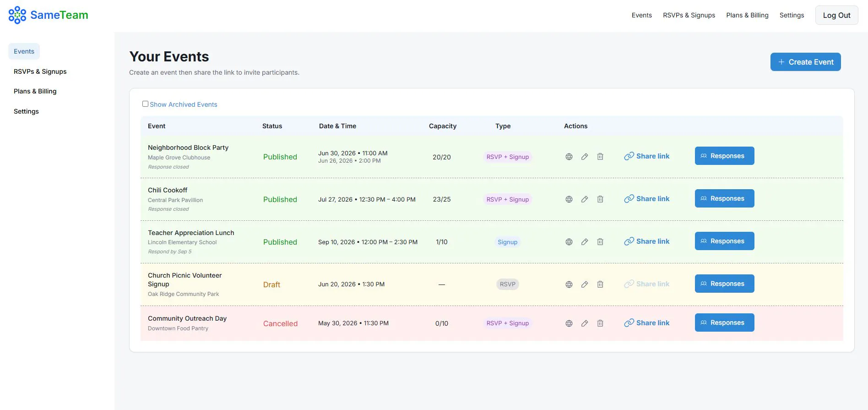
Task: Toggle Show Archived Events checkbox
Action: 145,104
